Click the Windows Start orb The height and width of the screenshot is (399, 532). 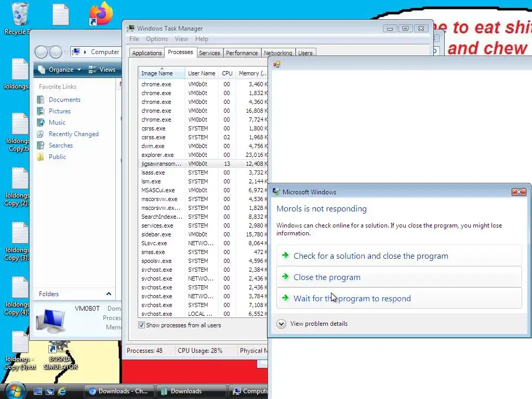[15, 391]
